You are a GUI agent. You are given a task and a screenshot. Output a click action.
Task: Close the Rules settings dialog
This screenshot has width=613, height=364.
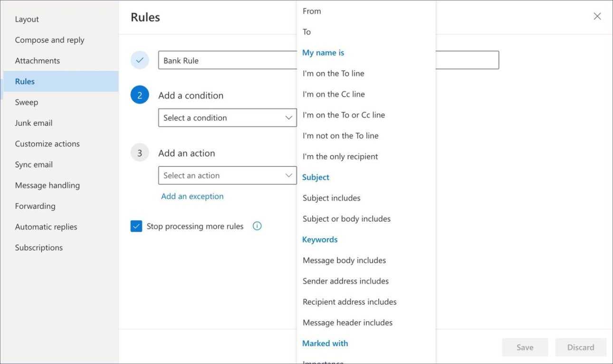[597, 17]
